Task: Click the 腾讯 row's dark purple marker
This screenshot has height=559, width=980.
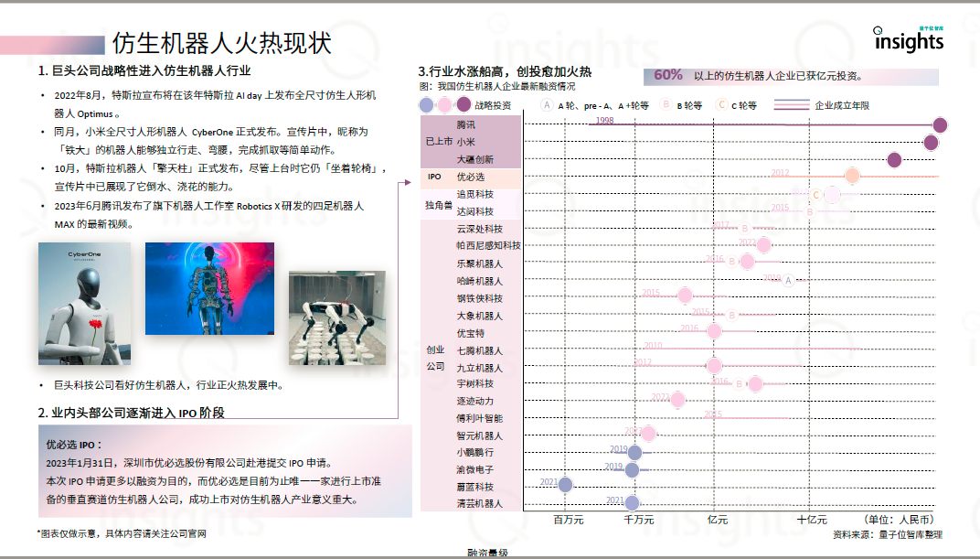Action: (x=940, y=125)
